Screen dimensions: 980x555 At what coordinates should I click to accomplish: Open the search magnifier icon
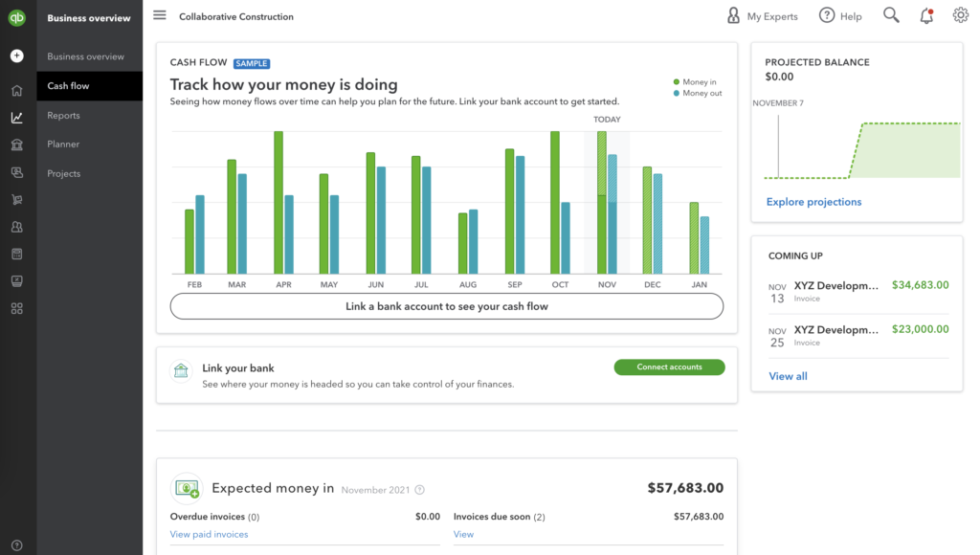click(x=891, y=15)
